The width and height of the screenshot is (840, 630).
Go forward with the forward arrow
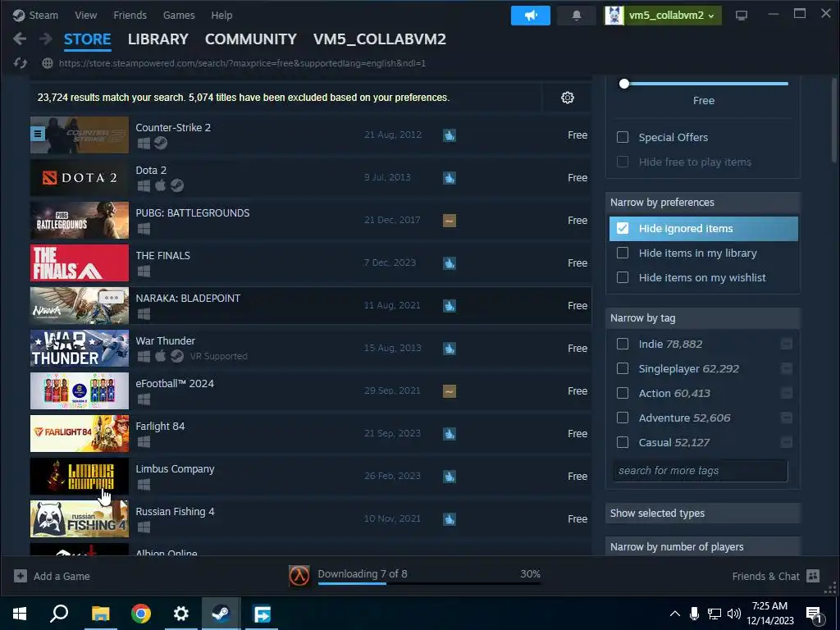pos(46,39)
